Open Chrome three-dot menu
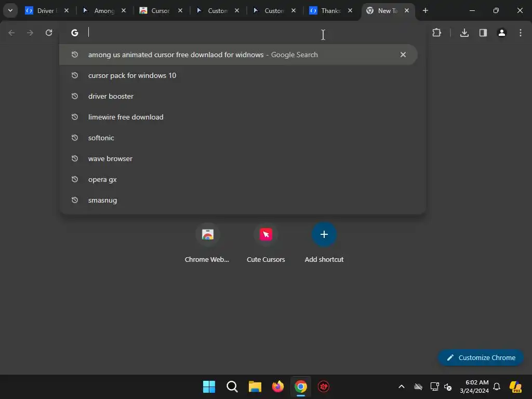The width and height of the screenshot is (532, 399). 521,33
